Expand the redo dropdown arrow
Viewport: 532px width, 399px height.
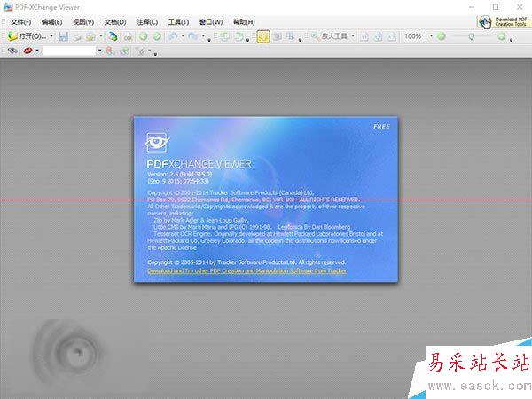click(x=203, y=36)
